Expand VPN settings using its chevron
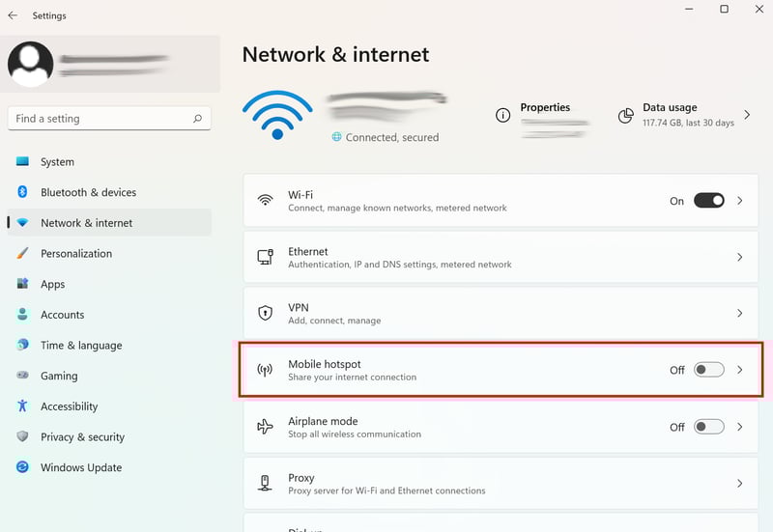773x532 pixels. coord(739,313)
